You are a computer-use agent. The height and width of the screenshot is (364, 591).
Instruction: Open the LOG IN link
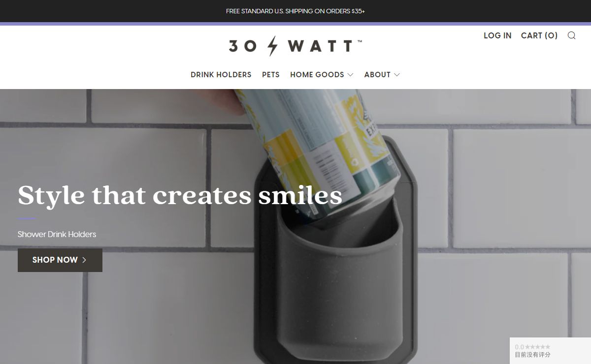point(497,35)
